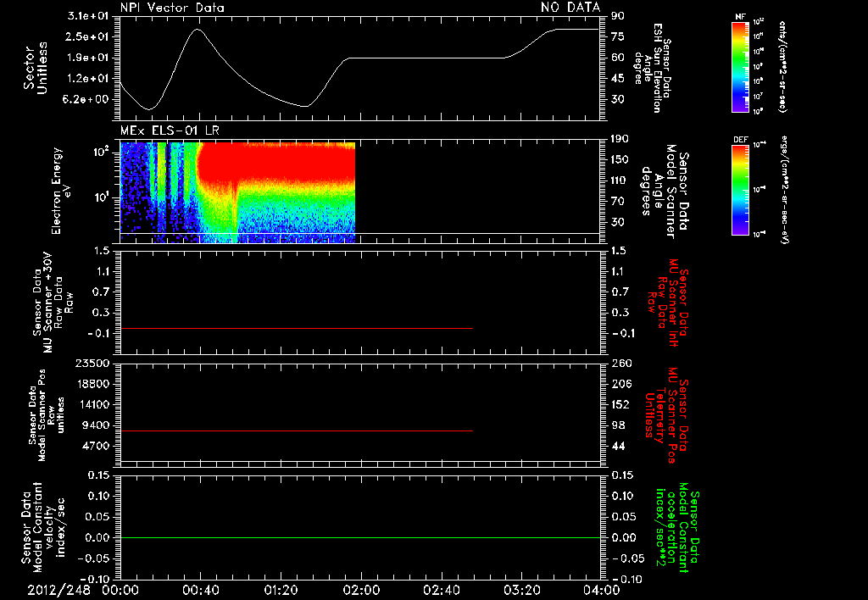Click the 'Model Scanner Pos Raw unitless' axis label
Viewport: 868px width, 600px height.
[46, 415]
